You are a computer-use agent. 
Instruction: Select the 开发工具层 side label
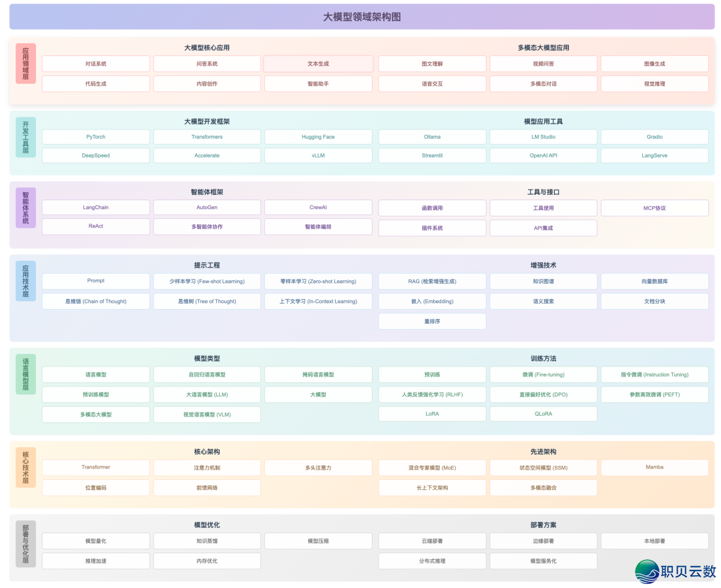point(25,137)
